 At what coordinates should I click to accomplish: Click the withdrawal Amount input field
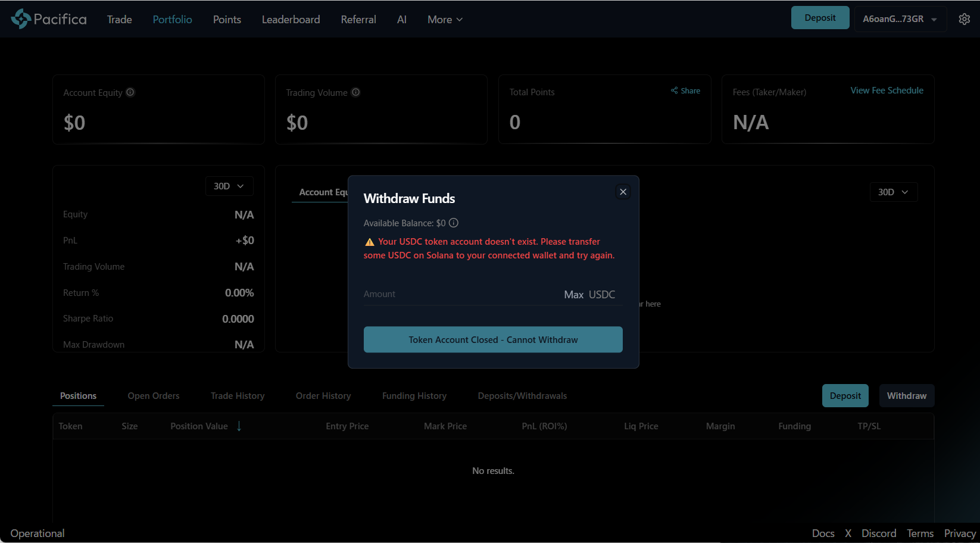click(x=458, y=295)
